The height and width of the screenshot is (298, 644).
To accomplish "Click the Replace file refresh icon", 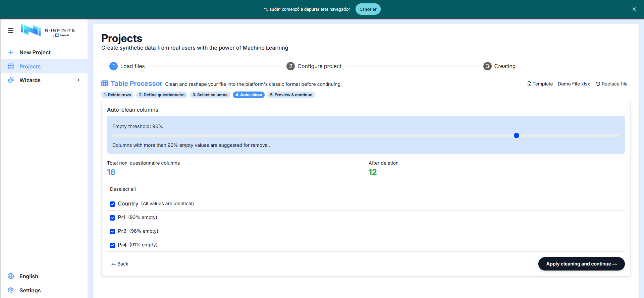I will (598, 84).
